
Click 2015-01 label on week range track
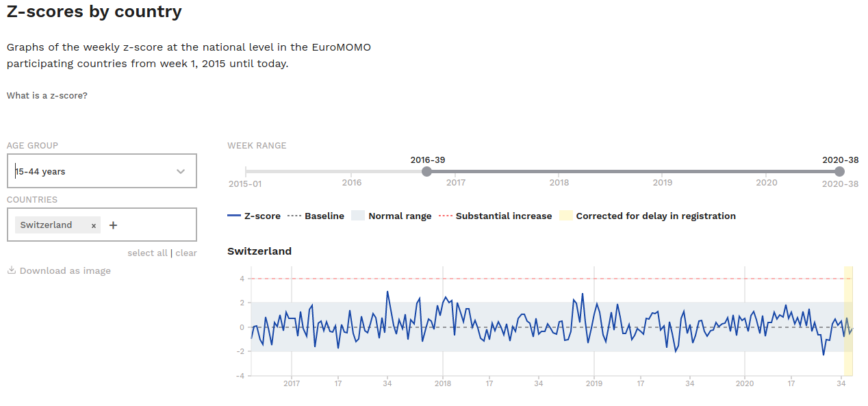coord(245,184)
